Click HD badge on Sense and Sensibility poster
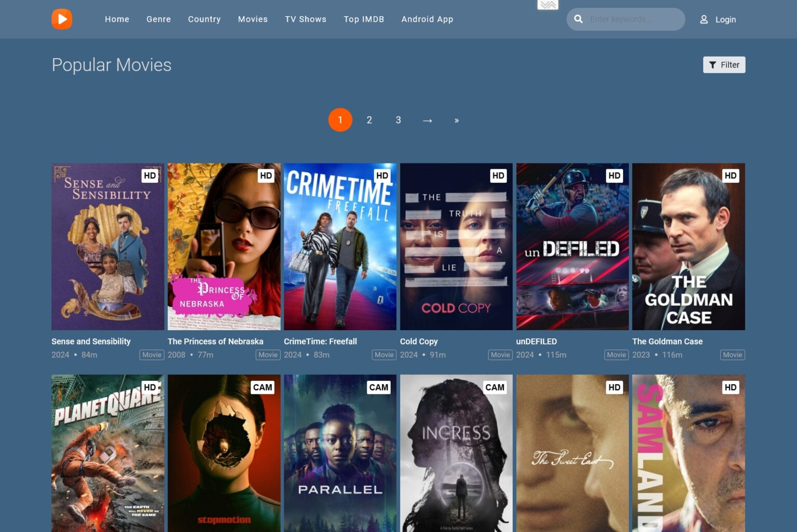Viewport: 797px width, 532px height. click(150, 175)
